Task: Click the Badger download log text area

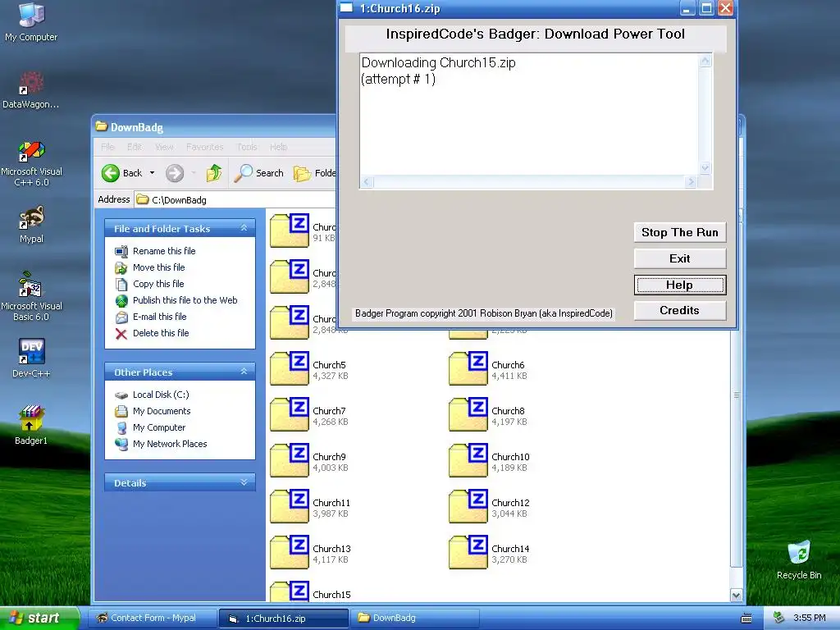Action: pyautogui.click(x=529, y=114)
